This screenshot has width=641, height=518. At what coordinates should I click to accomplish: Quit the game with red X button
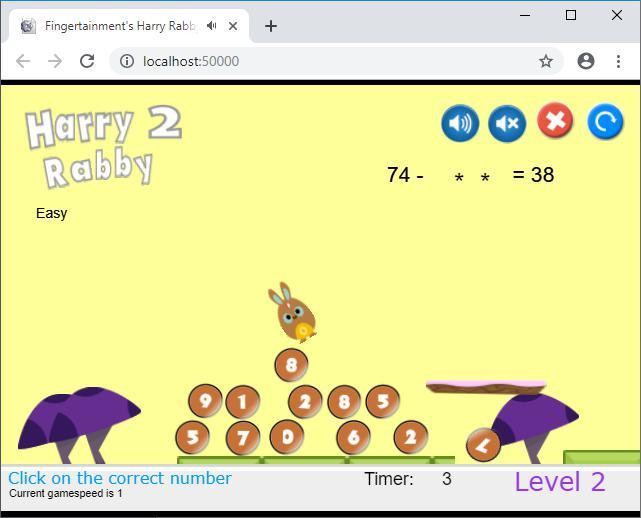pos(555,121)
